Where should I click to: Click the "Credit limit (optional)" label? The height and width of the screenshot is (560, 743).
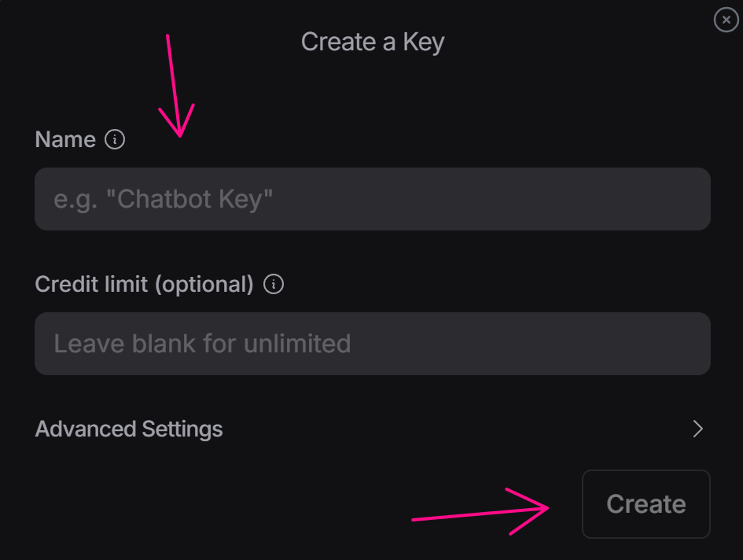(144, 285)
